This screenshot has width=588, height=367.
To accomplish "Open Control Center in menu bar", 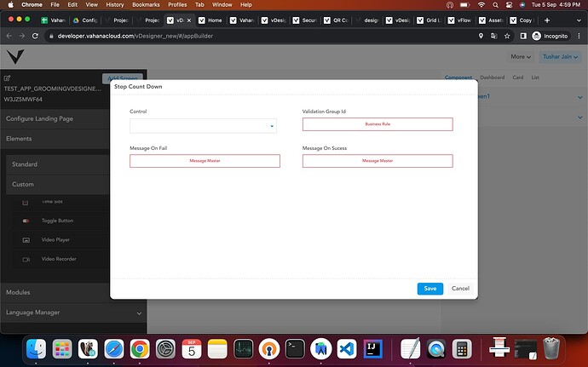I will (509, 5).
